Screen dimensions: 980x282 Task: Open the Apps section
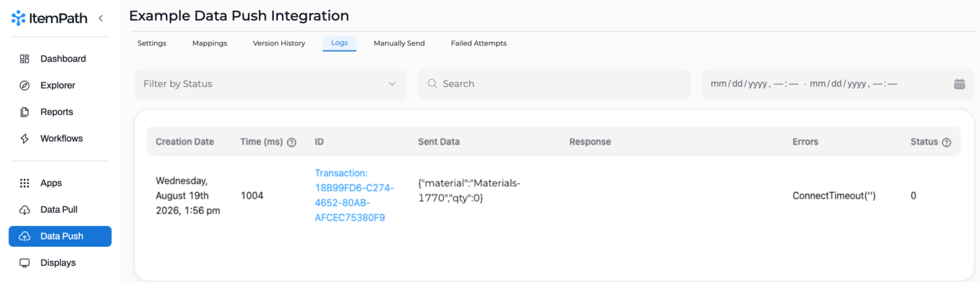59,183
